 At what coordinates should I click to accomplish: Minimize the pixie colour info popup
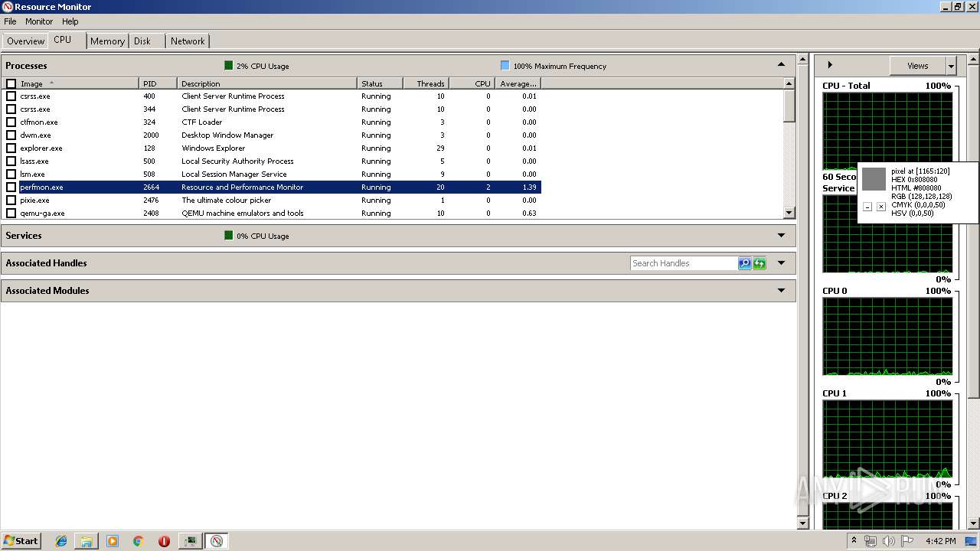[x=867, y=207]
